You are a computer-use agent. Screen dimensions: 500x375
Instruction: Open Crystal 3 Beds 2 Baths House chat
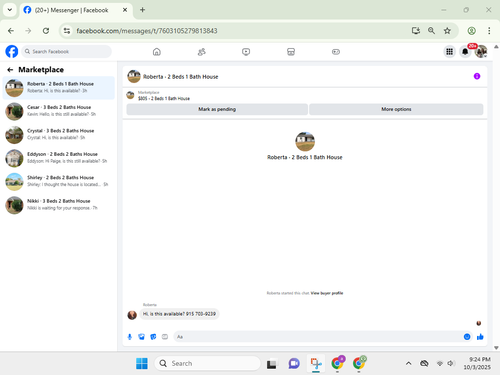(x=59, y=134)
